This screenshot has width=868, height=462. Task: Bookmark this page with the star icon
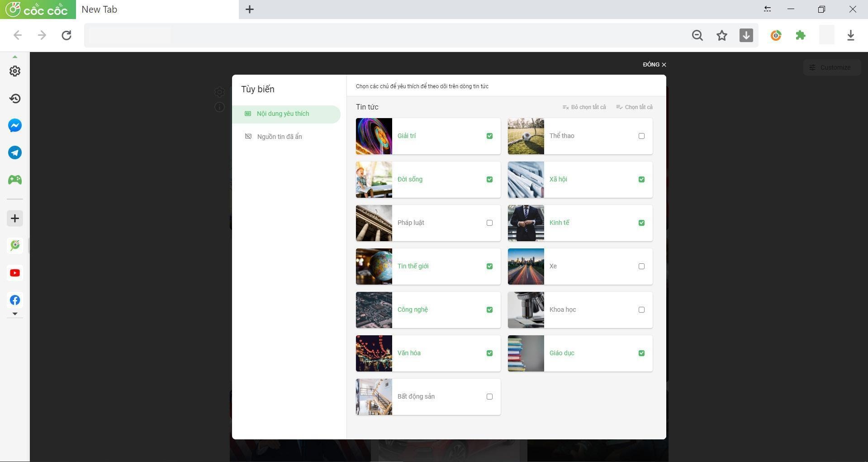pos(721,35)
